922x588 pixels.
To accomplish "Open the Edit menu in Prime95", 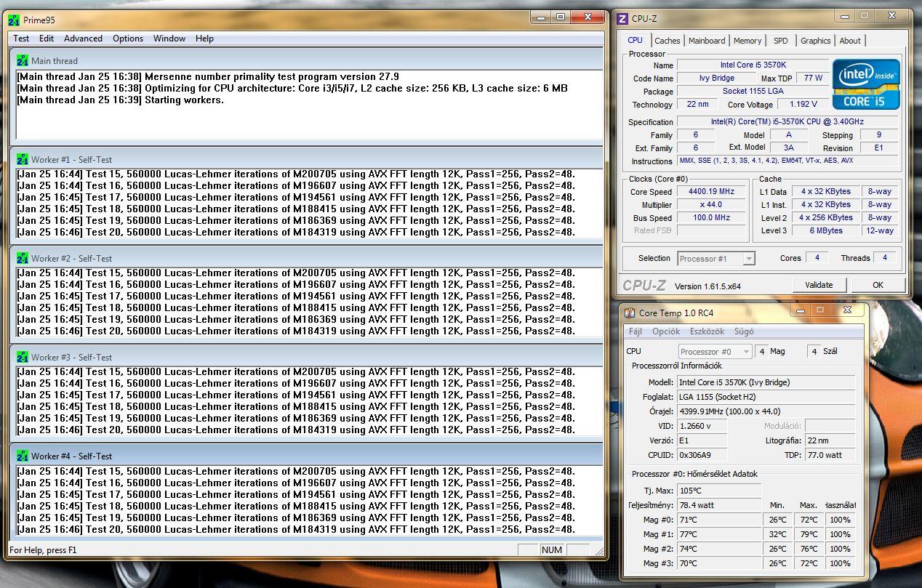I will point(47,39).
